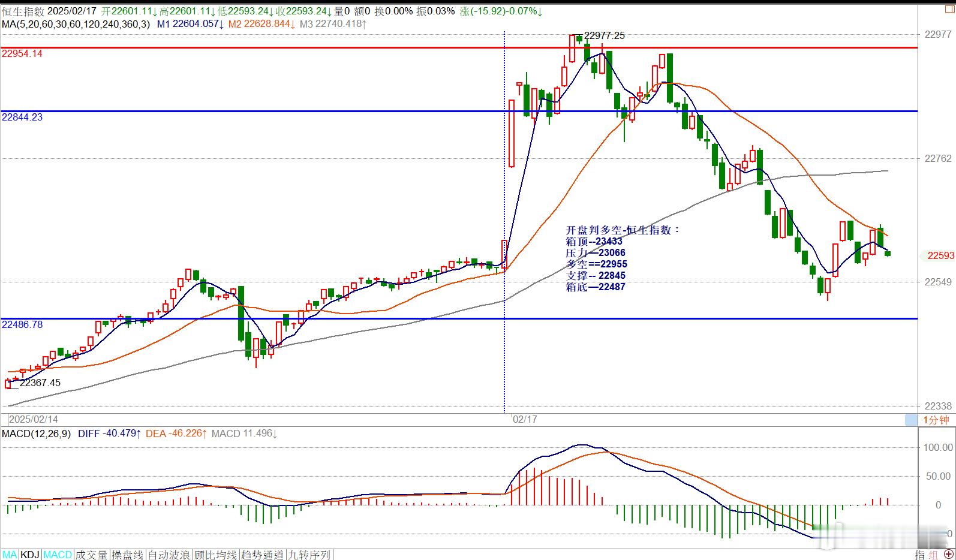Click the 22338 price axis label

938,406
